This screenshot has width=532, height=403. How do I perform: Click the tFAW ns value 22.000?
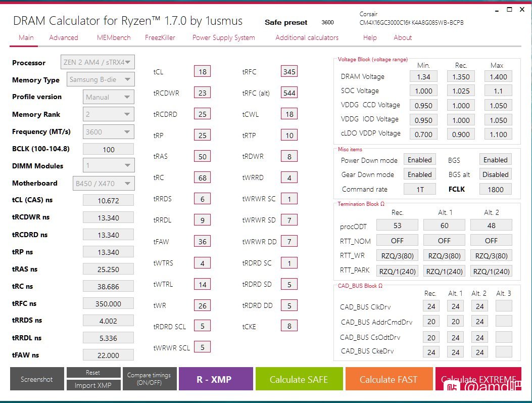108,355
